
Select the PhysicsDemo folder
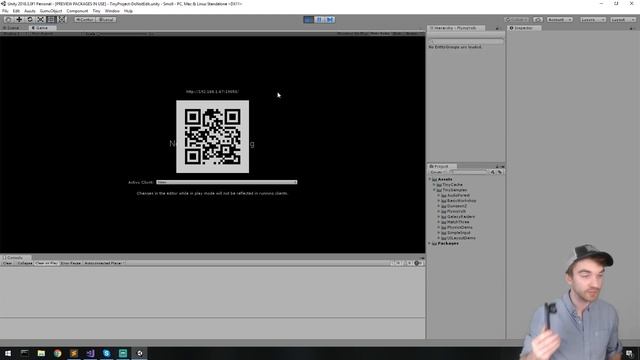(x=456, y=227)
